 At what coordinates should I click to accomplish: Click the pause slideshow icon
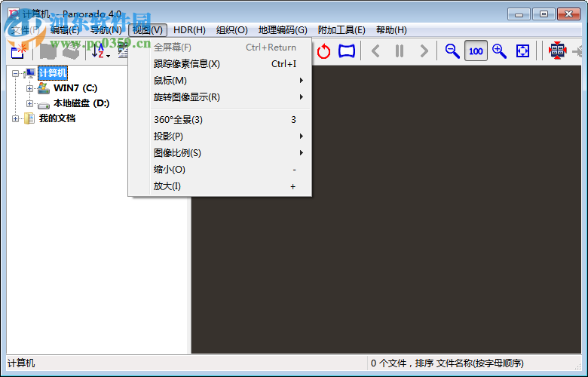(400, 51)
